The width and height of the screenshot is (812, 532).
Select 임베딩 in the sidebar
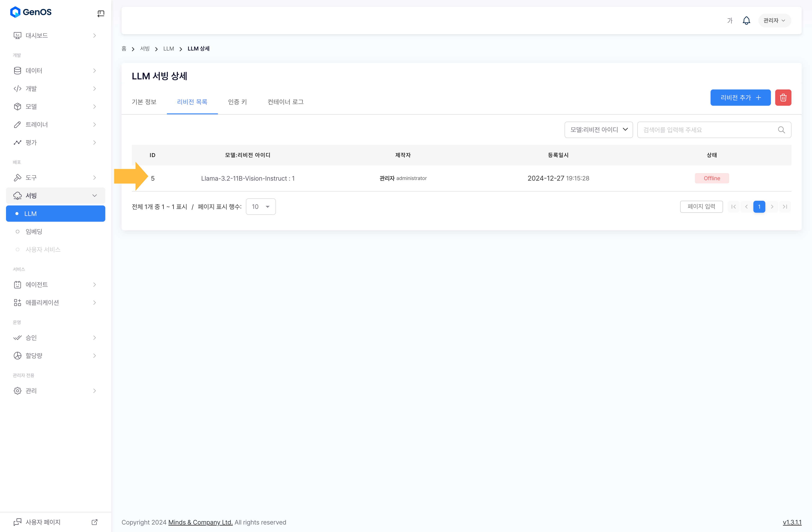(34, 231)
